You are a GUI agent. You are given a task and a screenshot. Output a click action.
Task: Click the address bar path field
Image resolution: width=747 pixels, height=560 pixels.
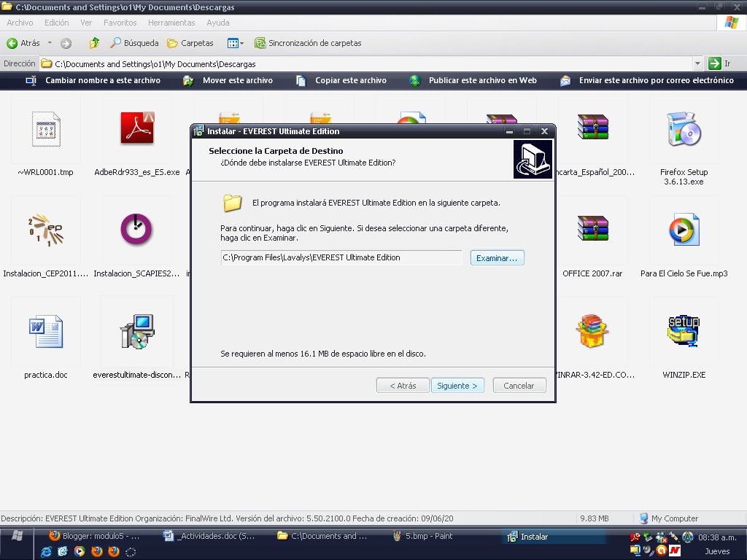[x=365, y=64]
